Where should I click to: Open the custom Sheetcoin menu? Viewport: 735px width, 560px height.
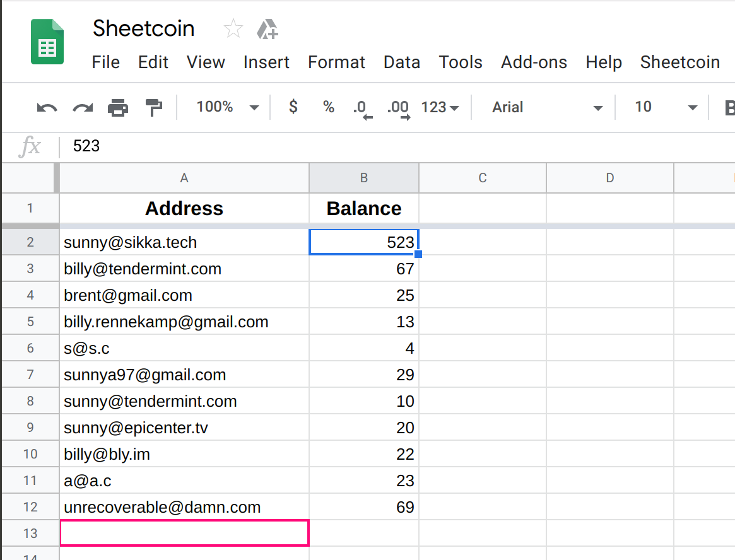[x=680, y=62]
